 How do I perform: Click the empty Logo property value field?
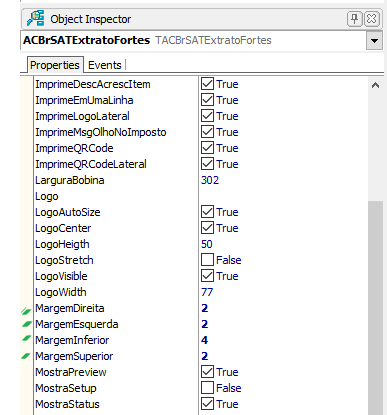(x=283, y=196)
